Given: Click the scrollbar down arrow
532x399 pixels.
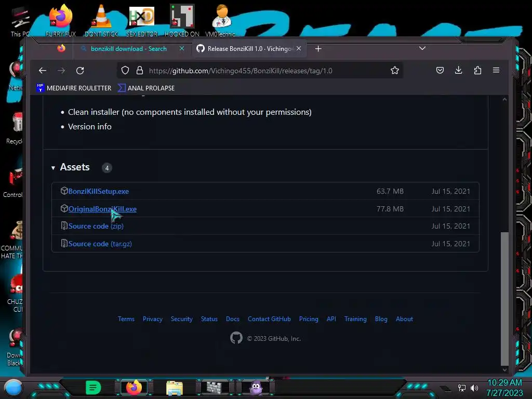Looking at the screenshot, I should pos(504,370).
